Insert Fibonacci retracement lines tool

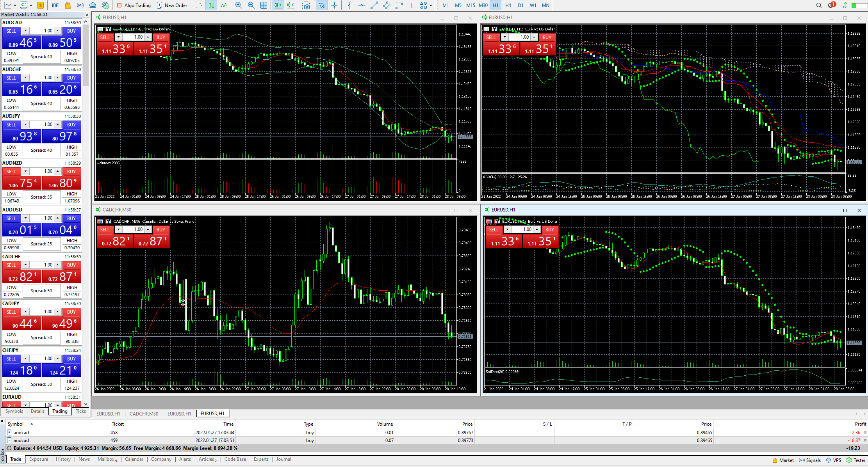tap(399, 5)
